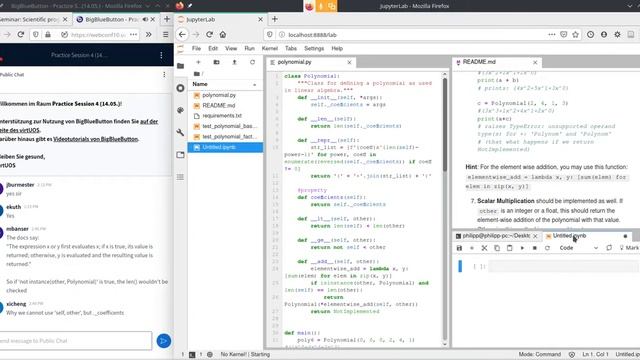Copy the selected notebook cell

(x=497, y=248)
